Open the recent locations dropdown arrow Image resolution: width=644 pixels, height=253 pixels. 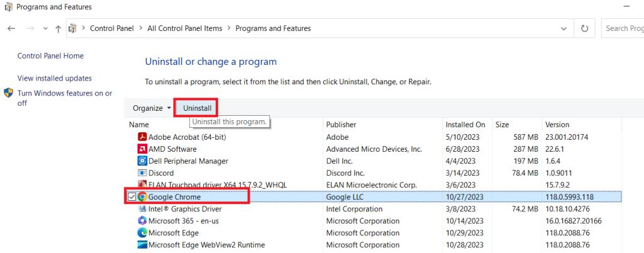[45, 29]
